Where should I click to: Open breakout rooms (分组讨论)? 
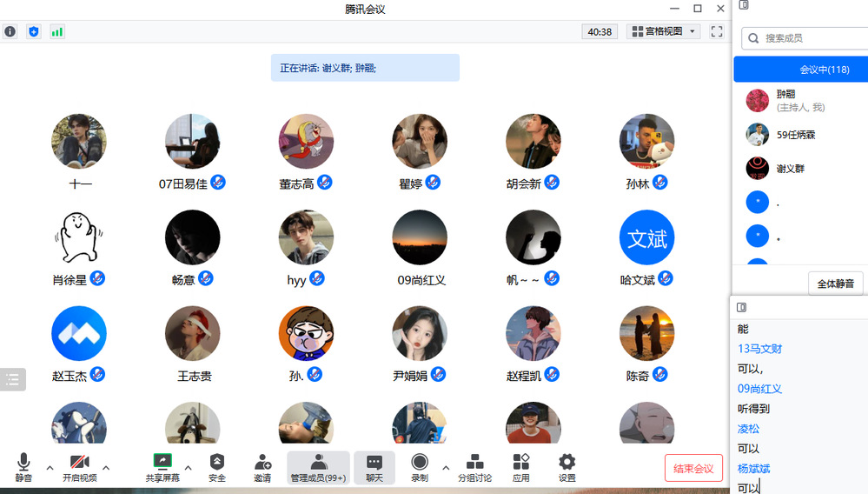475,468
